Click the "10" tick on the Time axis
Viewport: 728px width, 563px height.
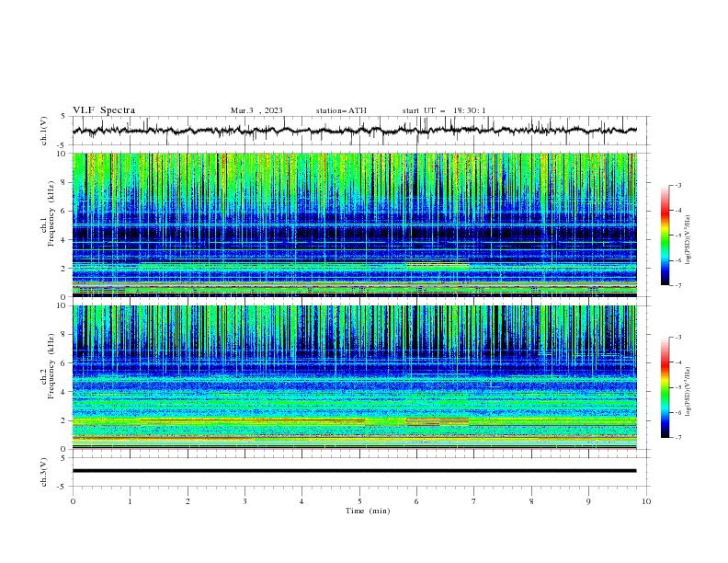(x=646, y=501)
